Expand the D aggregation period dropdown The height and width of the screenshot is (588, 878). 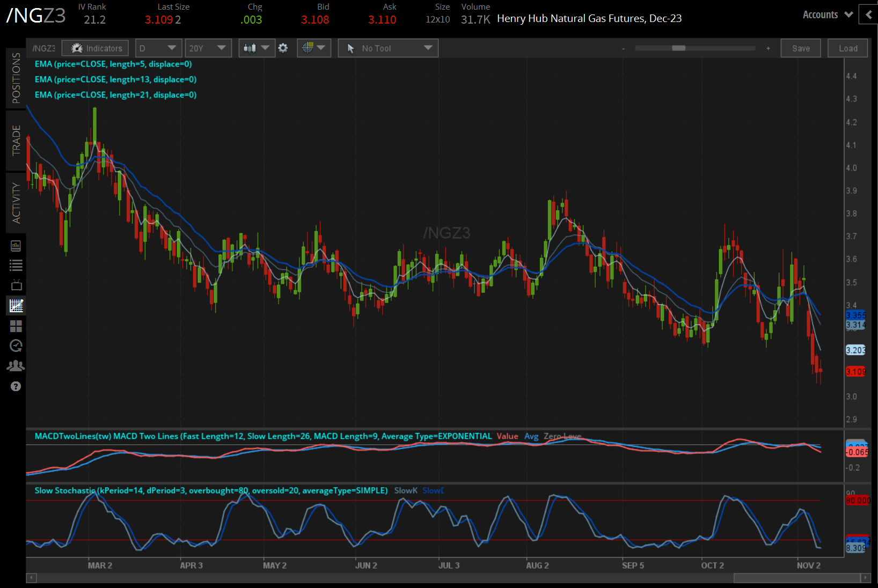point(158,48)
